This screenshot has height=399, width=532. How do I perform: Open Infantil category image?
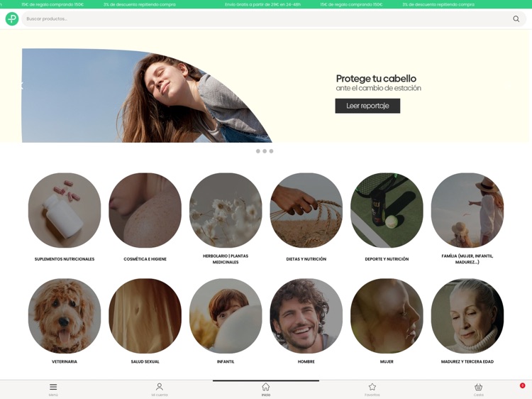click(226, 316)
